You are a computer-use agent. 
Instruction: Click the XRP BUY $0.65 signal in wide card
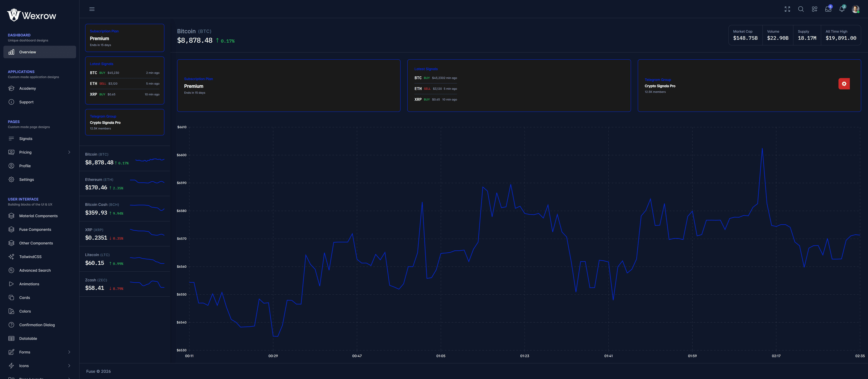(436, 99)
